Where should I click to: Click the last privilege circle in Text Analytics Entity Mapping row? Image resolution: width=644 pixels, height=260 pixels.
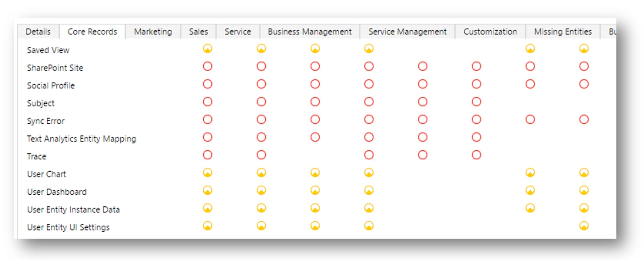(x=476, y=137)
